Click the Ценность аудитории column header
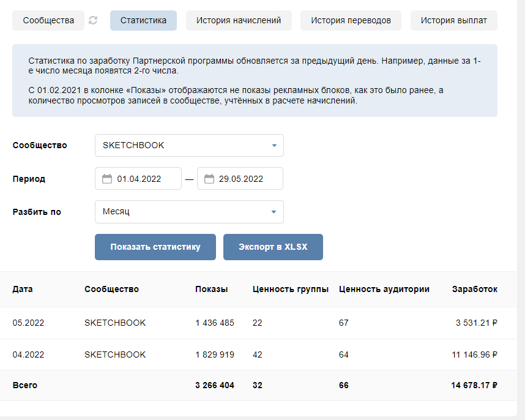Screen dimensions: 525x420 click(384, 289)
